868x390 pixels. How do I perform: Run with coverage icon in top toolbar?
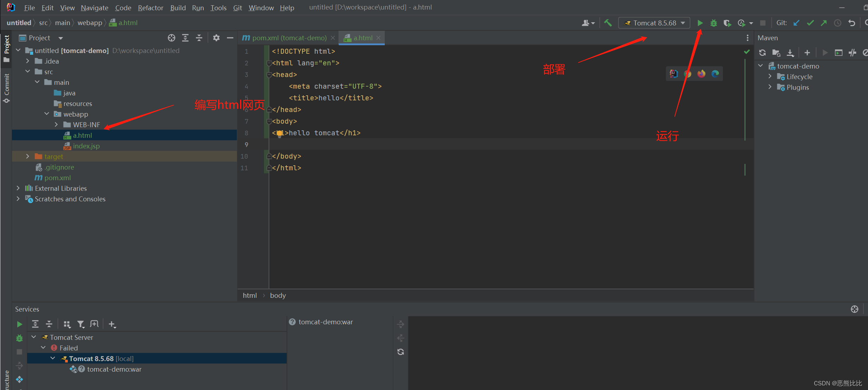tap(727, 23)
